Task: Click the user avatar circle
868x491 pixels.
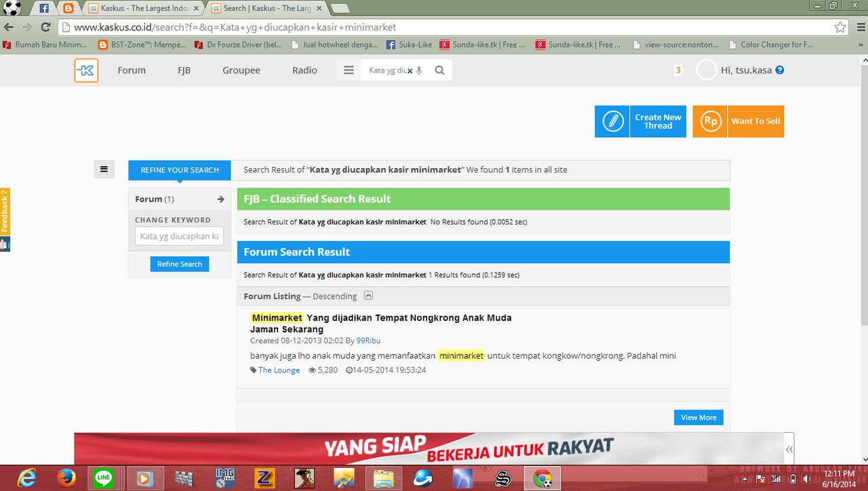Action: pyautogui.click(x=707, y=70)
